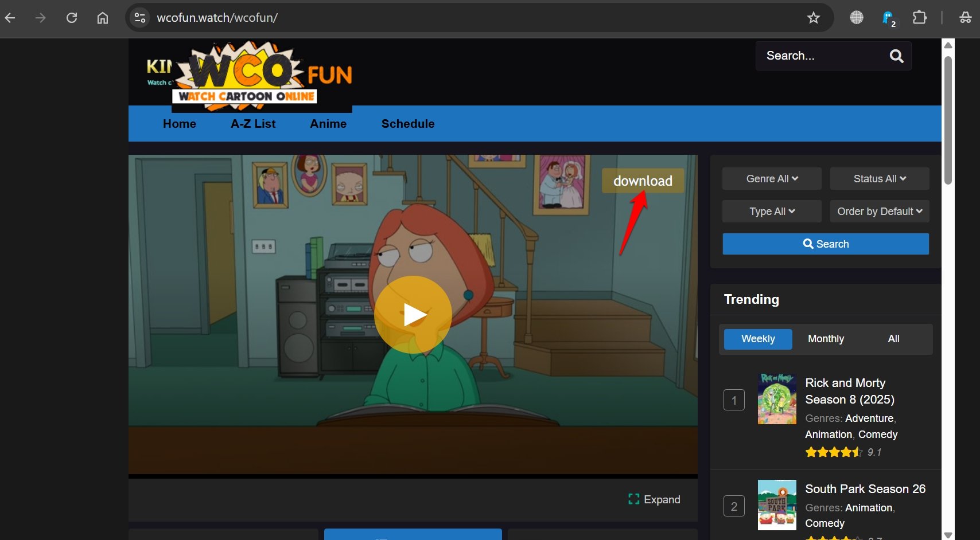Click the download button on video

pos(643,181)
